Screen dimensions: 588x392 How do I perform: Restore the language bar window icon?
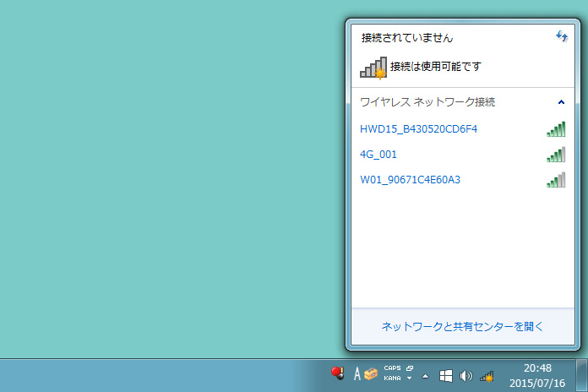[x=410, y=368]
